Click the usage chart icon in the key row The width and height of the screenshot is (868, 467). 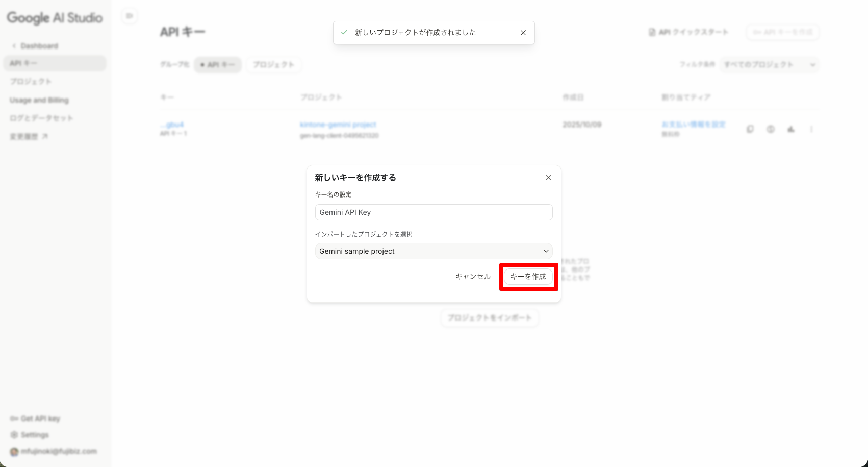tap(790, 129)
